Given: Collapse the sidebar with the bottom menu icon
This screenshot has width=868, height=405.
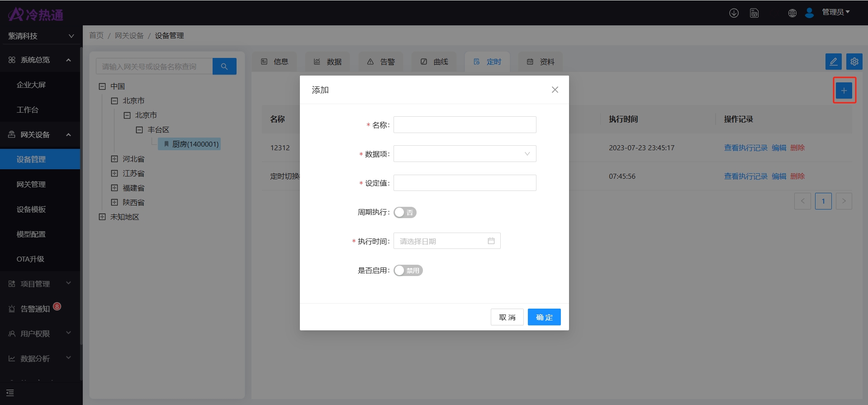Looking at the screenshot, I should click(10, 393).
